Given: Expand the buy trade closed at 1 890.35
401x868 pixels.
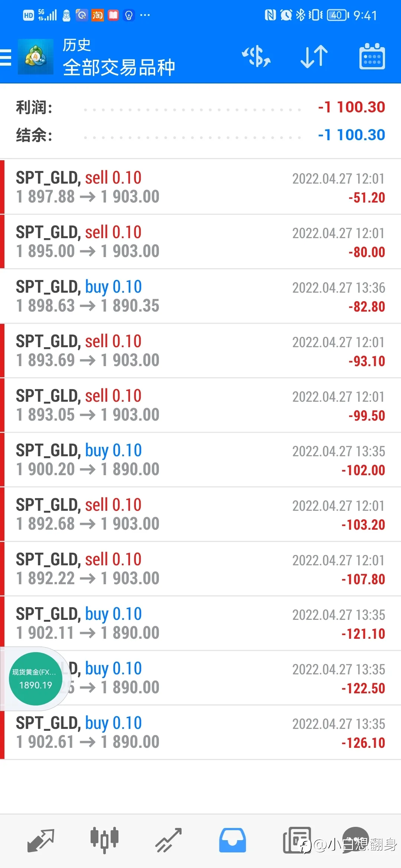Looking at the screenshot, I should (x=200, y=296).
